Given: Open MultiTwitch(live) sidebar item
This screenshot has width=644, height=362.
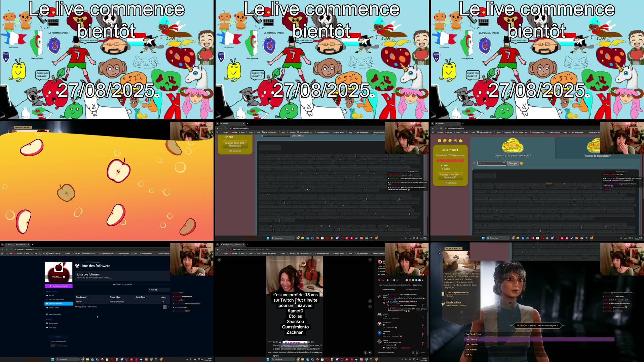Looking at the screenshot, I should pyautogui.click(x=55, y=315).
